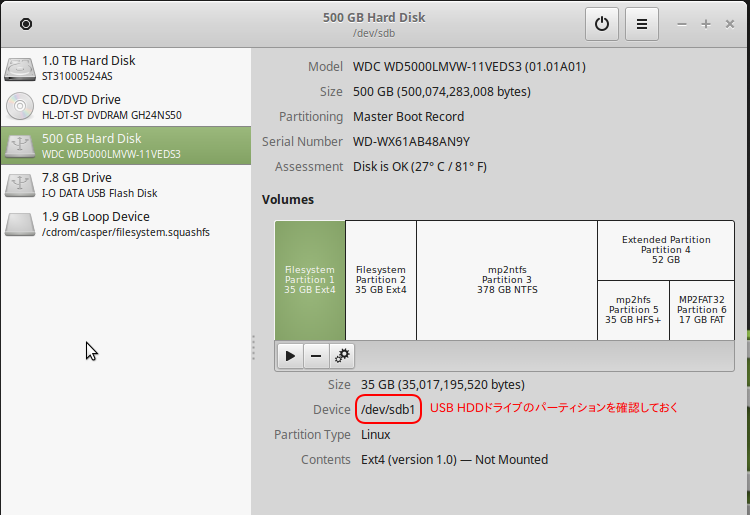Select the mp2hfs HFS+ Partition 5
Image resolution: width=750 pixels, height=515 pixels.
point(633,310)
